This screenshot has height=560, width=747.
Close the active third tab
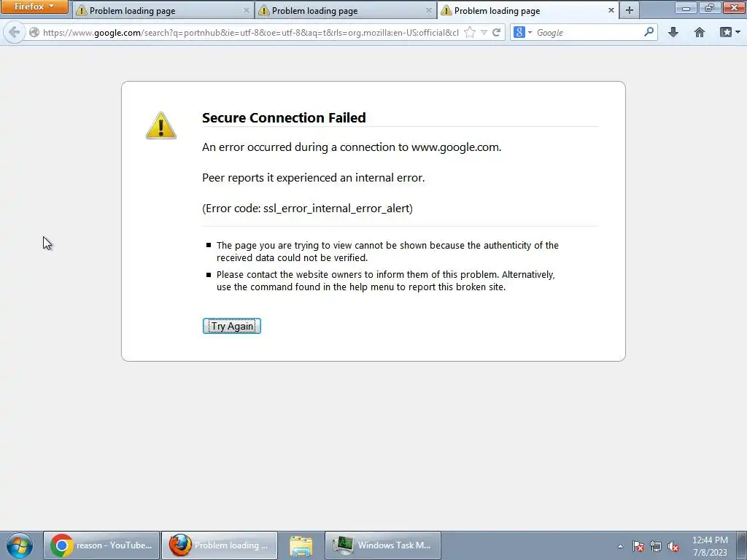(x=611, y=10)
